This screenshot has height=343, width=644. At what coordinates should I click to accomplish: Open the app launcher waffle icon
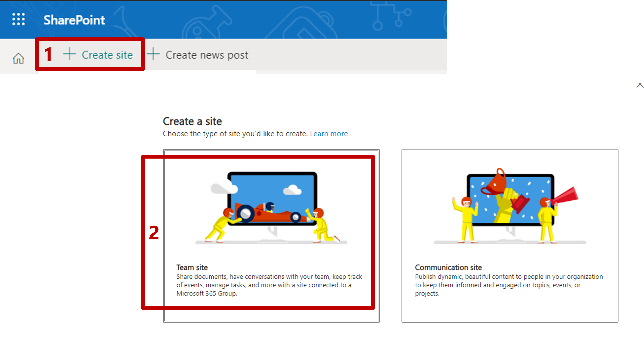point(18,19)
